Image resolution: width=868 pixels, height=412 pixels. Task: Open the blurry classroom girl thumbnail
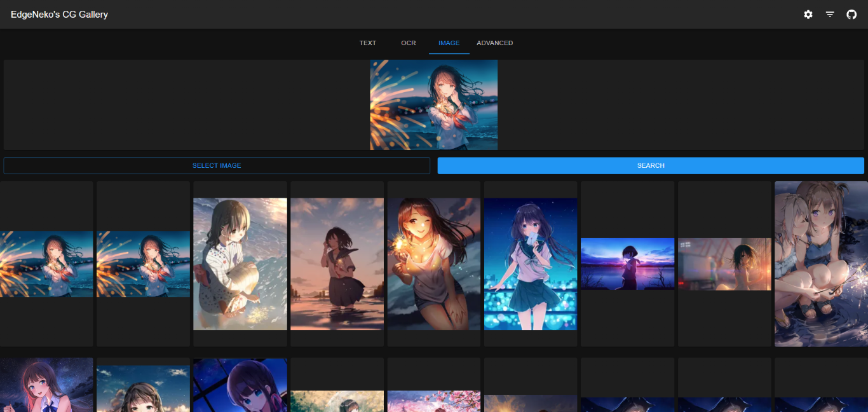pos(724,264)
